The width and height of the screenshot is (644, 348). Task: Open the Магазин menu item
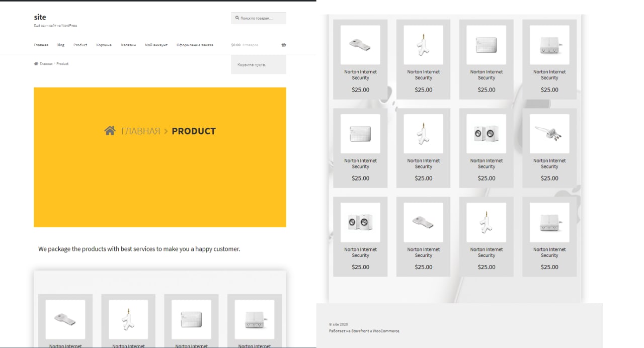pos(128,45)
